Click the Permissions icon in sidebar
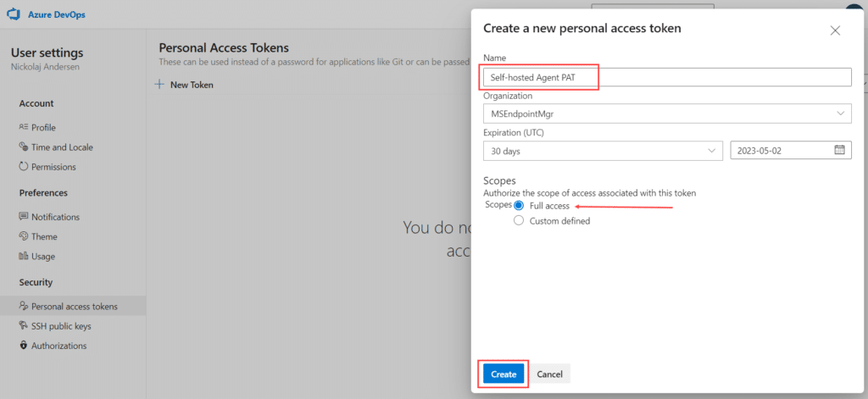The image size is (868, 399). click(23, 167)
